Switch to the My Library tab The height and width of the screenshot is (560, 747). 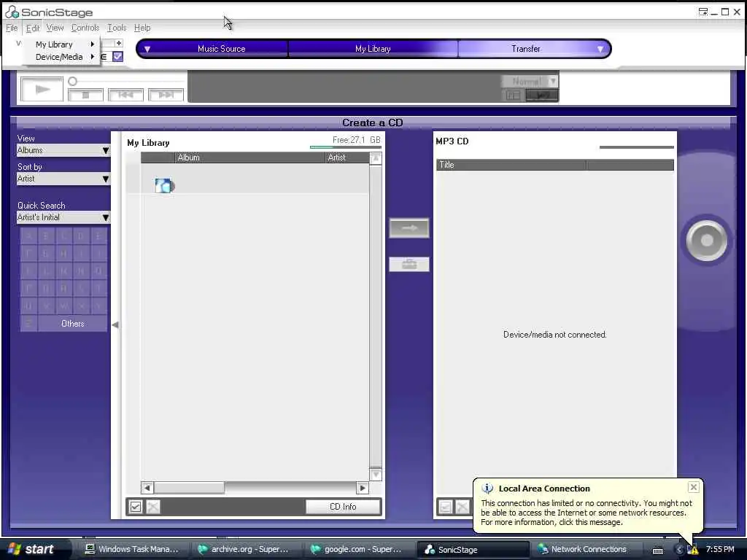coord(373,49)
